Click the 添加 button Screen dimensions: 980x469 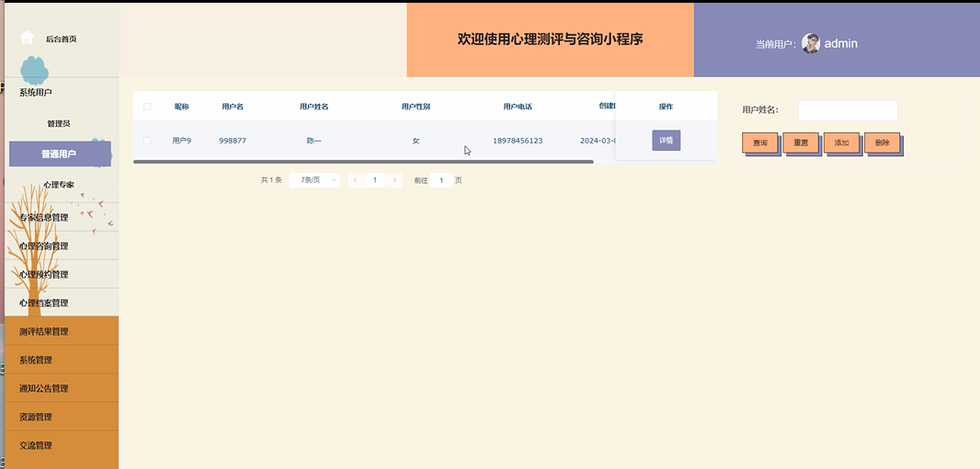coord(841,143)
